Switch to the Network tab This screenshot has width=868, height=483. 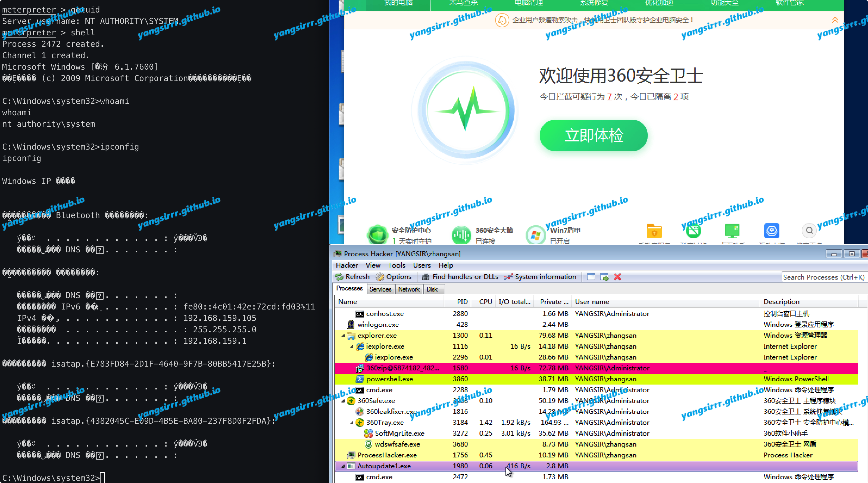point(408,289)
